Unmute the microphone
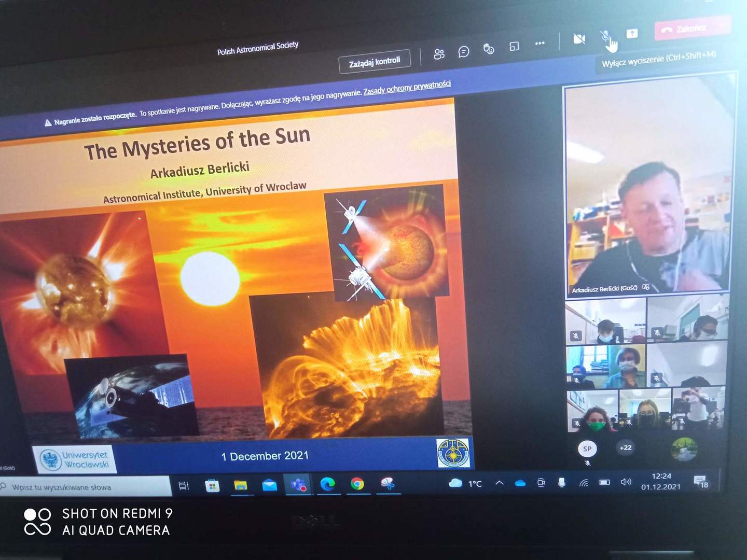747x560 pixels. [605, 36]
